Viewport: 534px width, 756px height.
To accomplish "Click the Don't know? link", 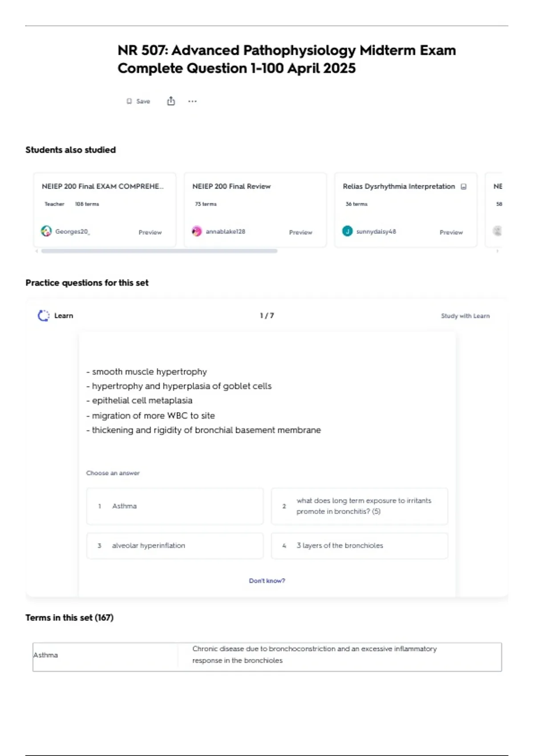I will tap(267, 581).
